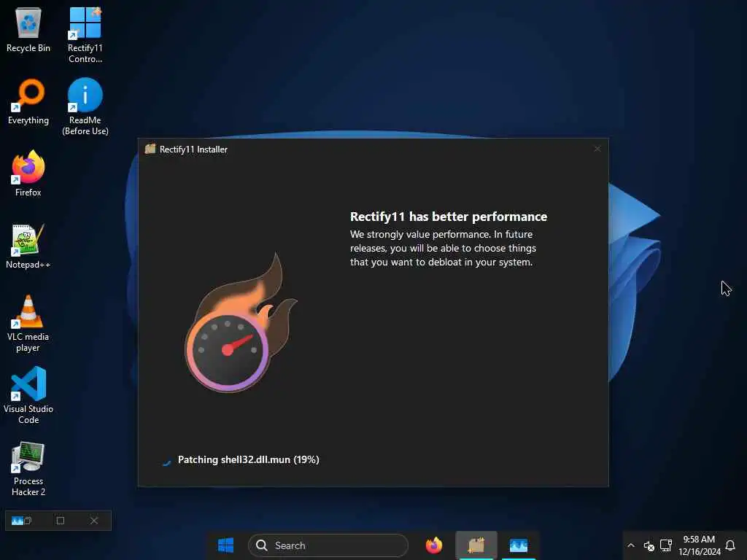This screenshot has height=560, width=747.
Task: Open the network status tray icon
Action: (666, 545)
